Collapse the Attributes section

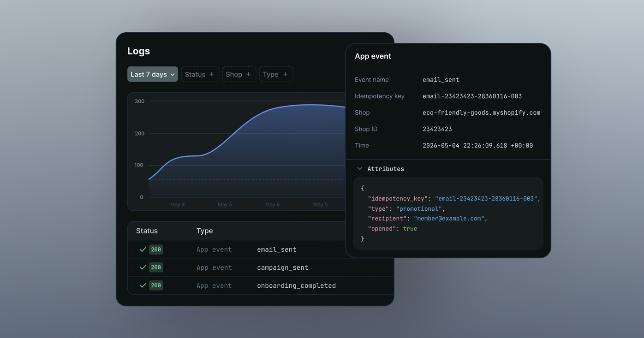click(360, 169)
